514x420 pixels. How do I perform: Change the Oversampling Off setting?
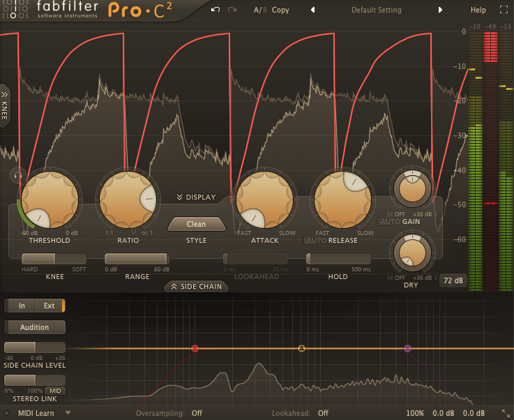coord(197,413)
